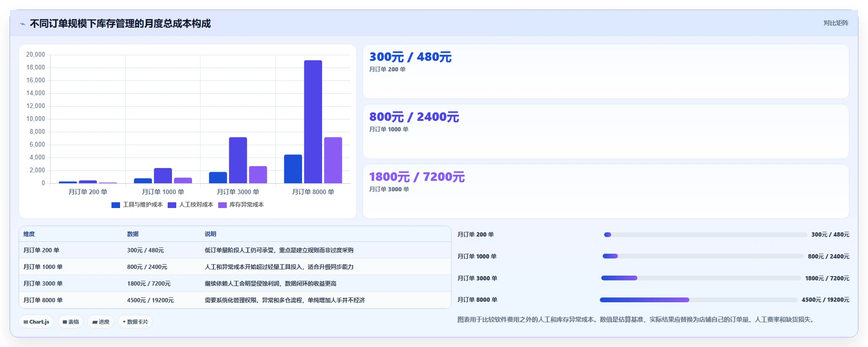This screenshot has height=347, width=868.
Task: Click the description starting 低订单量阶段人工仍可承受
Action: tap(279, 250)
